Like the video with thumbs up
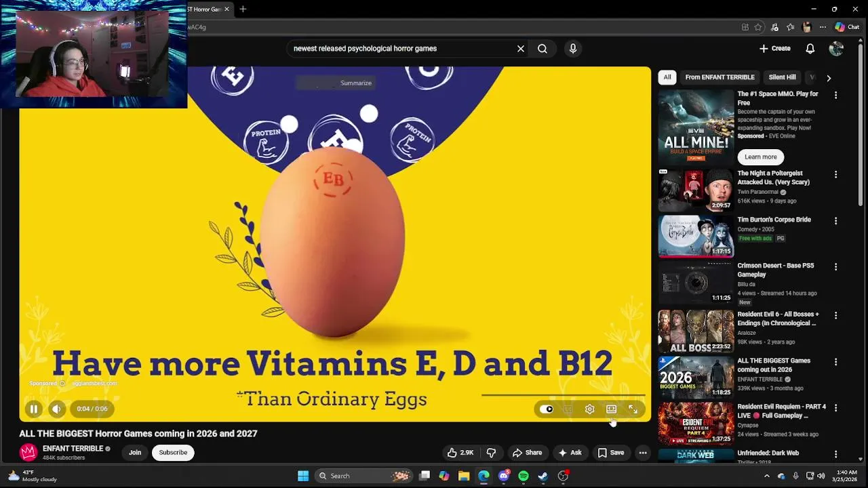The height and width of the screenshot is (488, 868). click(460, 453)
